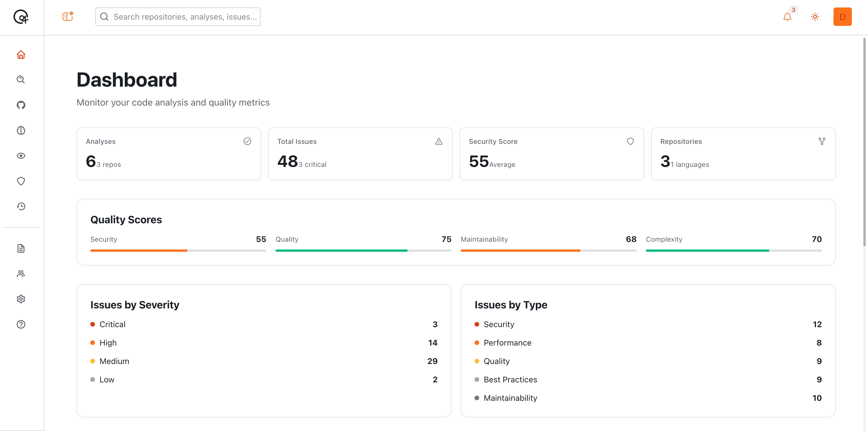Screen dimensions: 868x431
Task: Open Help via the question mark icon
Action: [21, 324]
